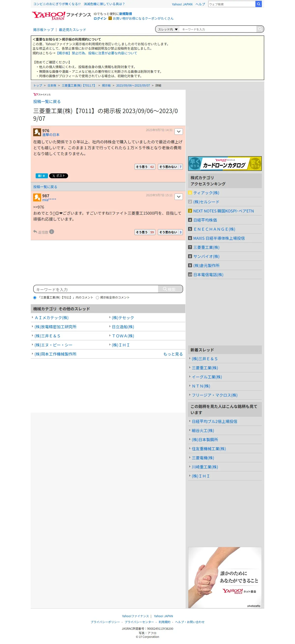295x644 pixels.
Task: Click the gray 検索 button below the posts
Action: (170, 289)
